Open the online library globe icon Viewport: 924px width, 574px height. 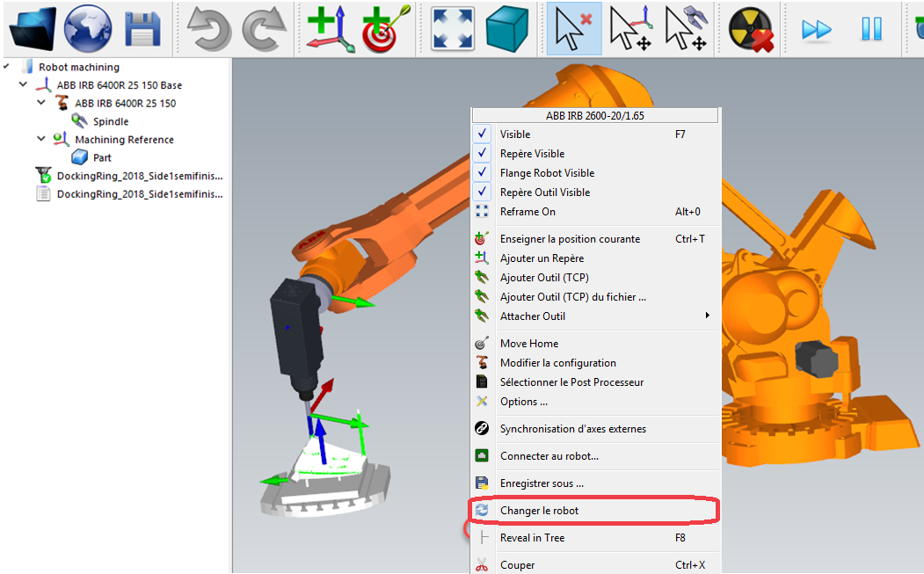click(88, 28)
